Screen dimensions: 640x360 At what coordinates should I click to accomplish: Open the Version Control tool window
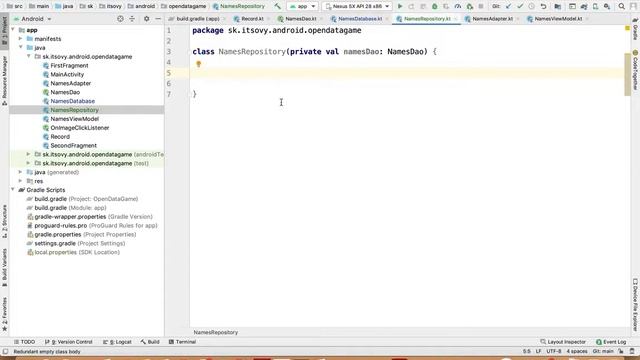coord(69,342)
